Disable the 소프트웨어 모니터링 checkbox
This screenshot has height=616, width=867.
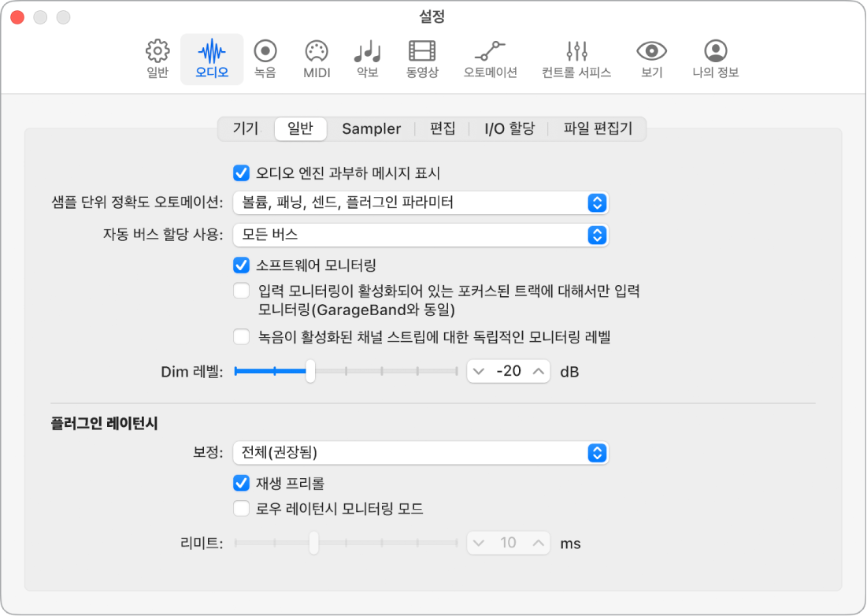click(x=241, y=265)
